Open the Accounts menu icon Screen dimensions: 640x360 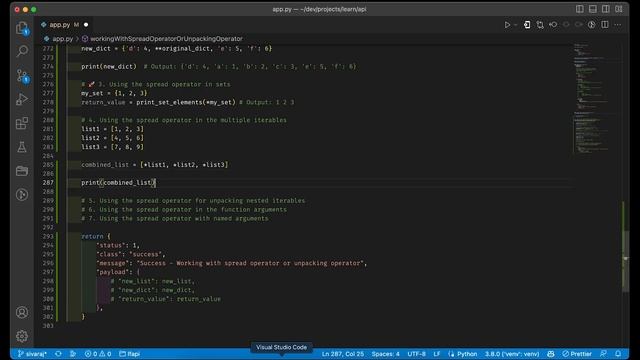point(22,312)
